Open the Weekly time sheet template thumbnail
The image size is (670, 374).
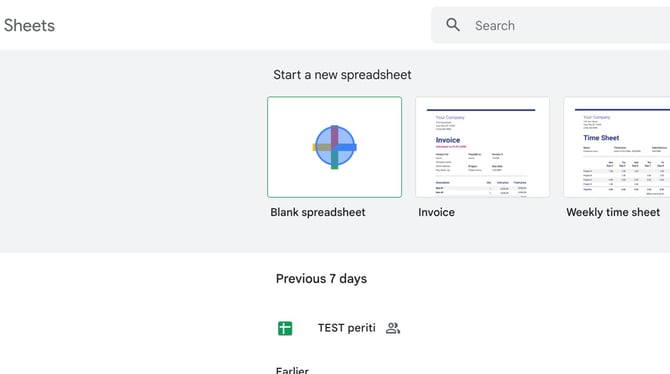(x=617, y=147)
